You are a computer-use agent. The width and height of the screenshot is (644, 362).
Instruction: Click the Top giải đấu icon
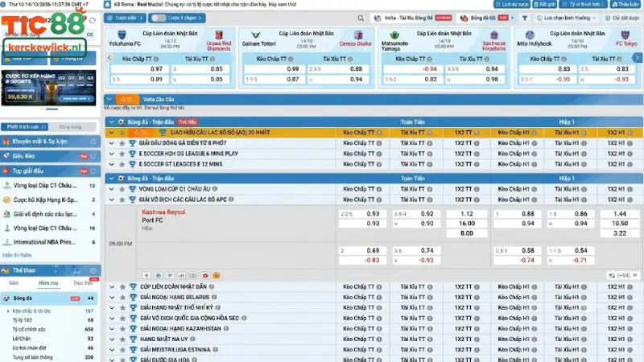pyautogui.click(x=6, y=171)
